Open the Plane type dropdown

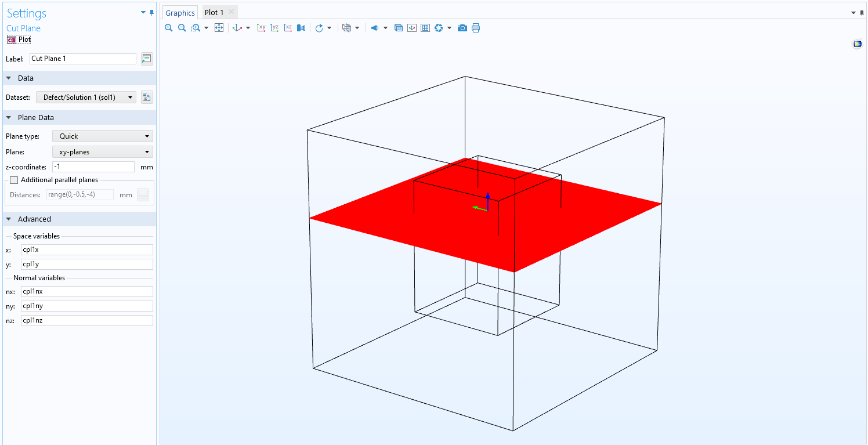point(103,136)
